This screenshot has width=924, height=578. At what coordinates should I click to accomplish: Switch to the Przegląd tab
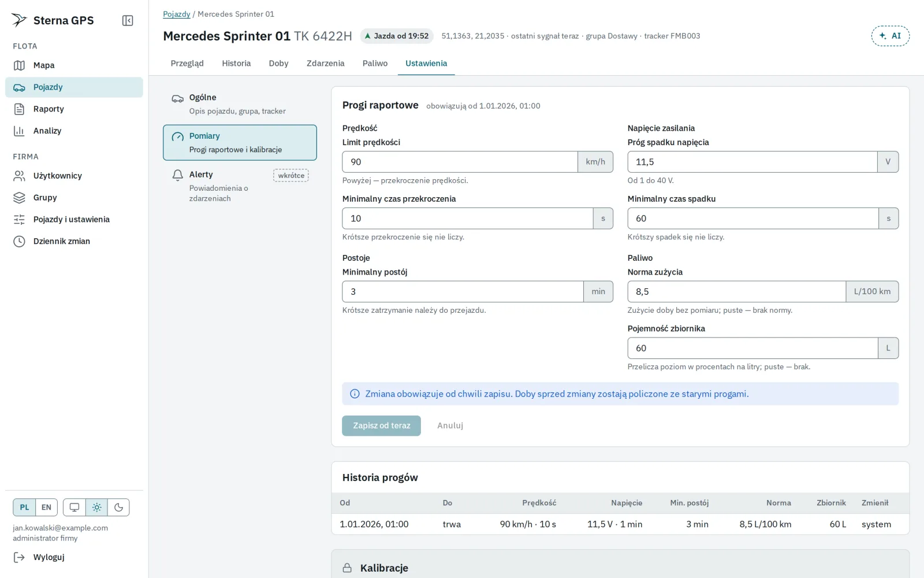(x=187, y=64)
